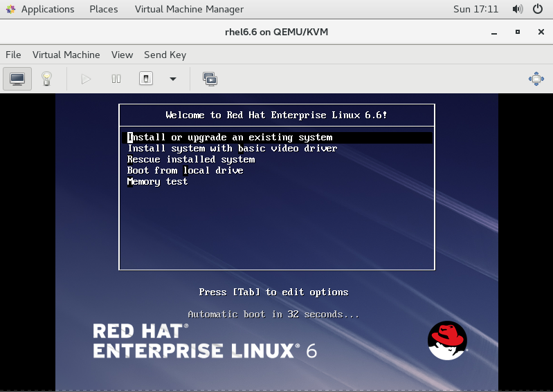Screen dimensions: 553x392
Task: Click the Automatic boot countdown text
Action: (x=273, y=314)
